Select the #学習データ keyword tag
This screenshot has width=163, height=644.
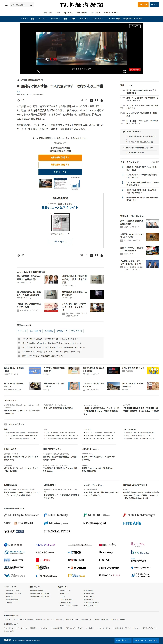pos(62,331)
